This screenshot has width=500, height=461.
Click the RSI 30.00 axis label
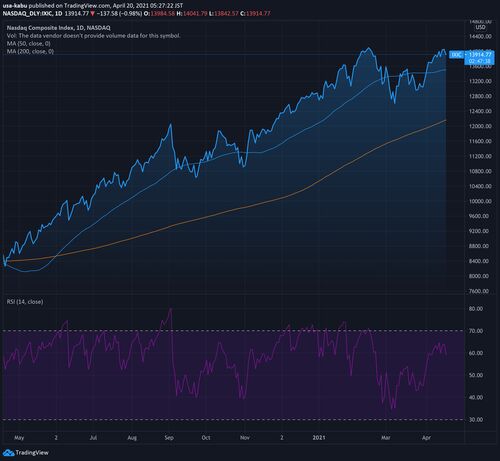pyautogui.click(x=476, y=419)
